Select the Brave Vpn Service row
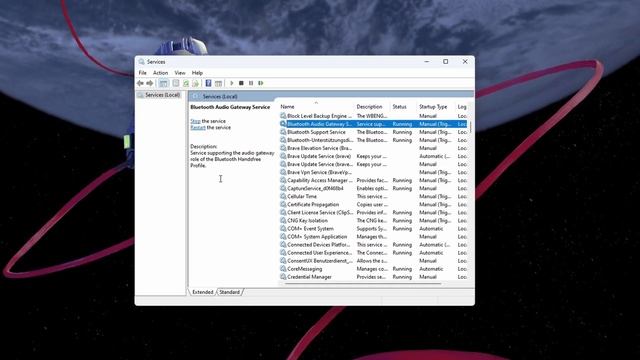Screen dimensions: 640x360 coord(373,172)
